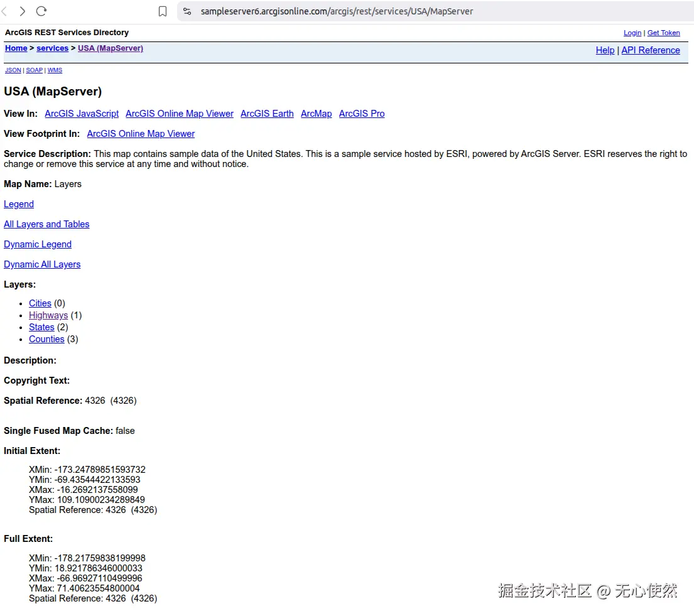
Task: Click XMax: -16.2692137558099 value
Action: (83, 490)
